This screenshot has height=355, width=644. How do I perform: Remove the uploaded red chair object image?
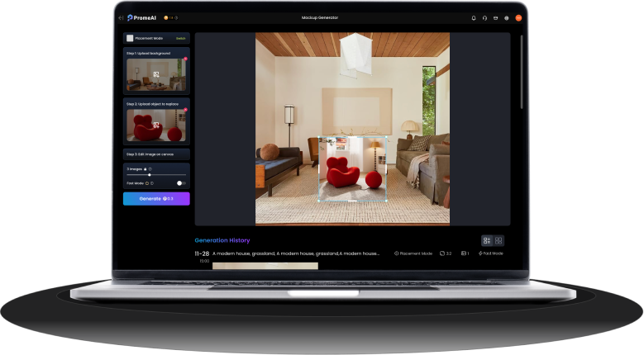coord(186,109)
